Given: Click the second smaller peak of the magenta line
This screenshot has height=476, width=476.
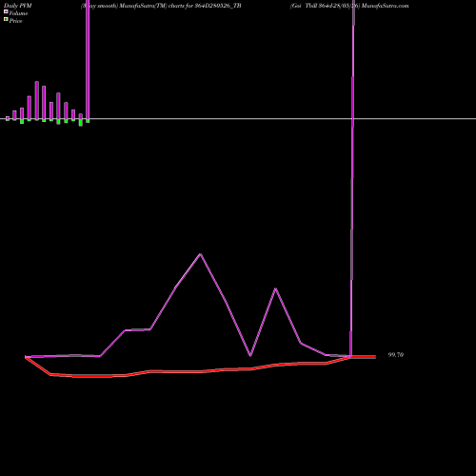Looking at the screenshot, I should point(275,288).
